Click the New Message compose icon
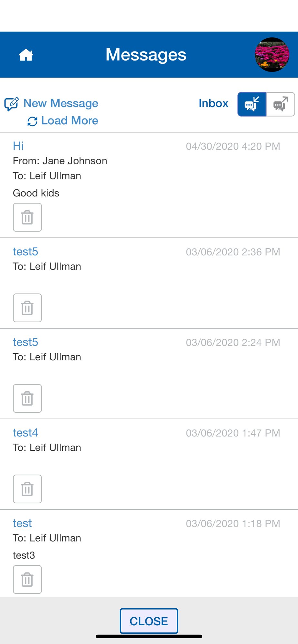 [11, 104]
